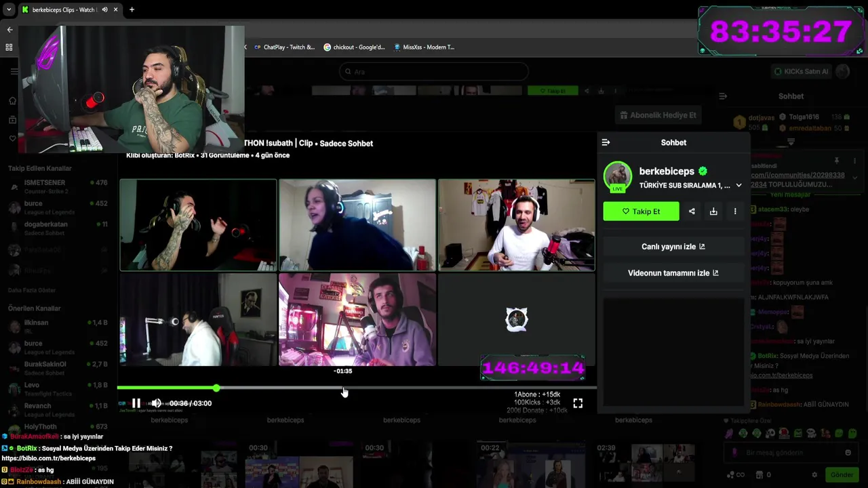Open dogaberkatan followed channel
The width and height of the screenshot is (868, 488).
58,228
